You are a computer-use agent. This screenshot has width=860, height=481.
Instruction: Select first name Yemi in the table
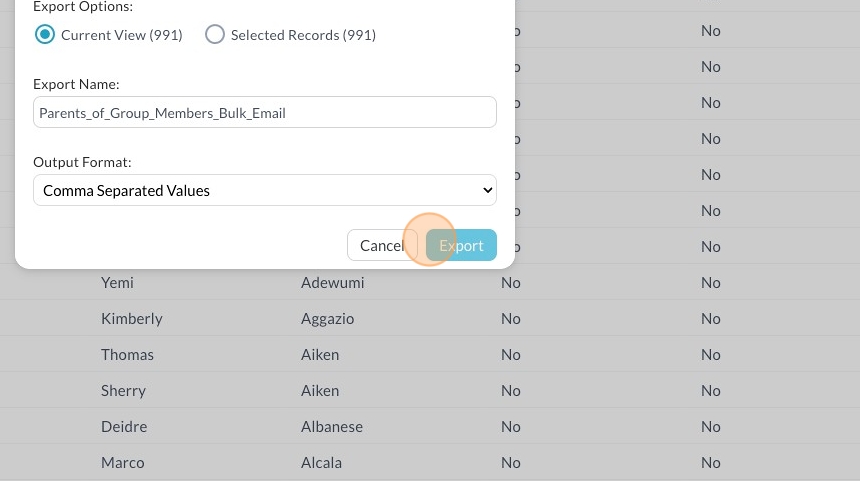pos(117,283)
